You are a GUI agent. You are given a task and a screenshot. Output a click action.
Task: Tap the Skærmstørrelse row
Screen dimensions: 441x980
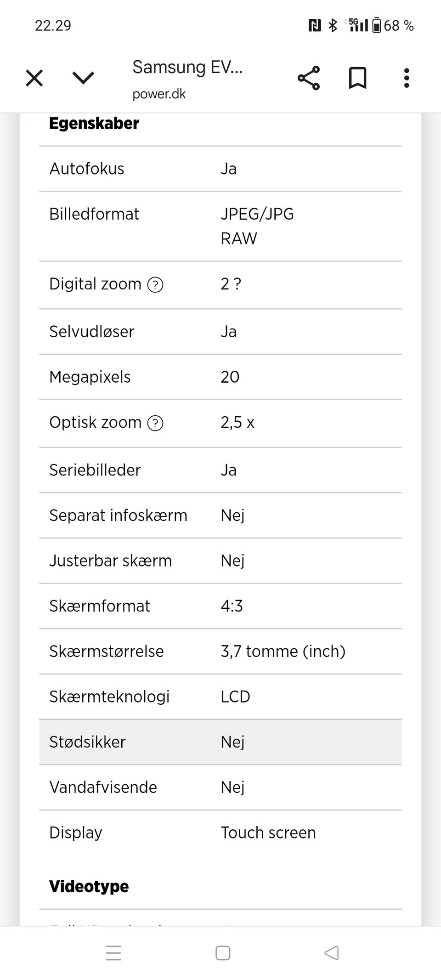[x=220, y=651]
